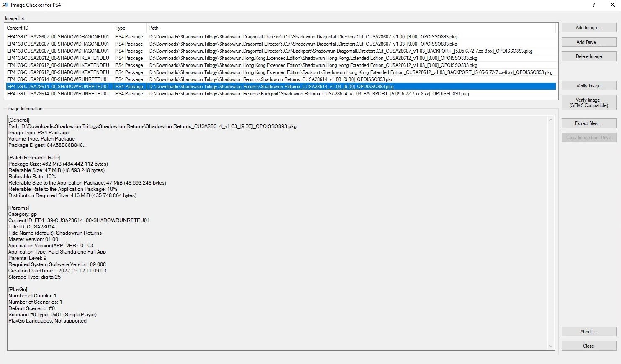Click the Scenario #0 Single Player line
621x364 pixels.
[52, 315]
